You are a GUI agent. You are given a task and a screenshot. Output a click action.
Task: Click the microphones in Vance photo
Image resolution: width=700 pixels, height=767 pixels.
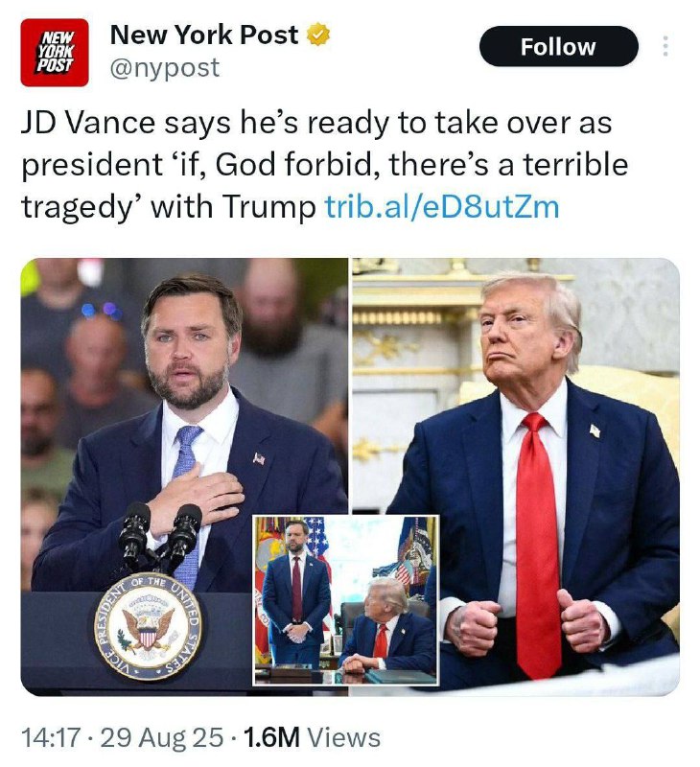pyautogui.click(x=159, y=538)
